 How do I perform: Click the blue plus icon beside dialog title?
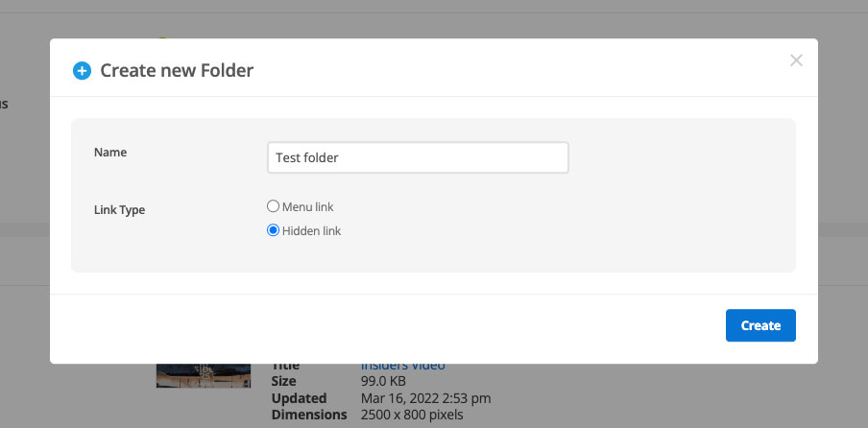coord(82,71)
